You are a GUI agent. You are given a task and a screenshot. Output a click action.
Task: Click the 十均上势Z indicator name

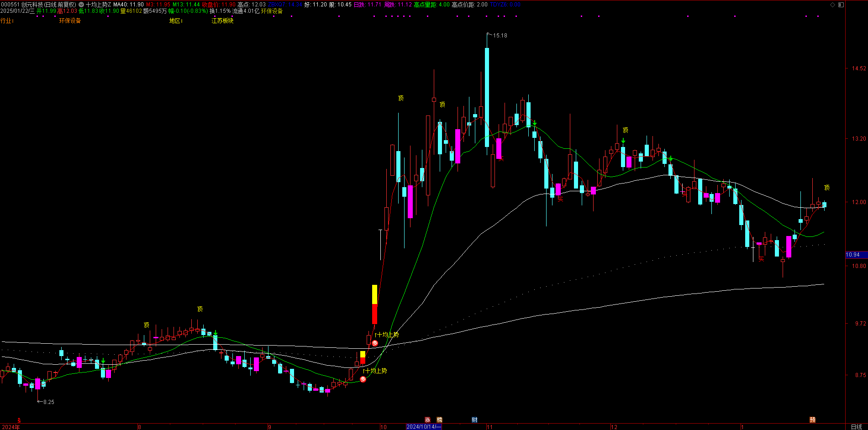tap(99, 5)
